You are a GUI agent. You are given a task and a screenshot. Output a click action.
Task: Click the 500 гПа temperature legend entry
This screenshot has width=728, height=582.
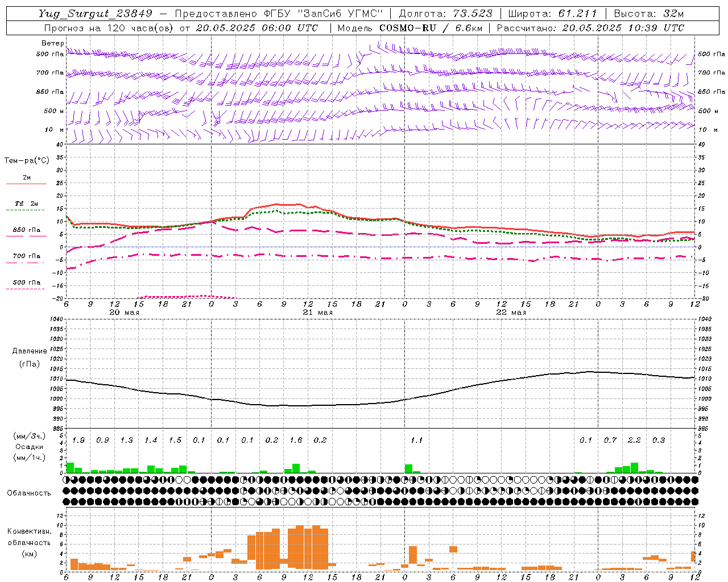tap(27, 282)
